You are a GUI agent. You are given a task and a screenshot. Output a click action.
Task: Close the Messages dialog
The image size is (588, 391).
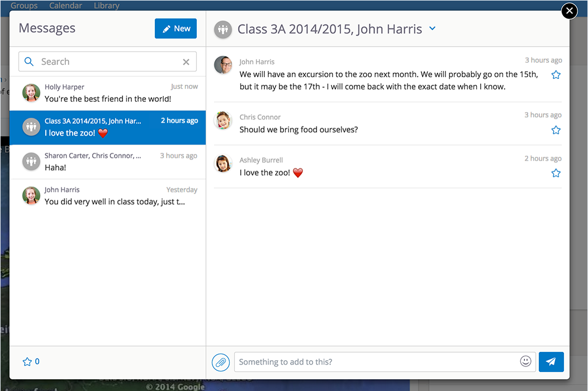pos(569,11)
